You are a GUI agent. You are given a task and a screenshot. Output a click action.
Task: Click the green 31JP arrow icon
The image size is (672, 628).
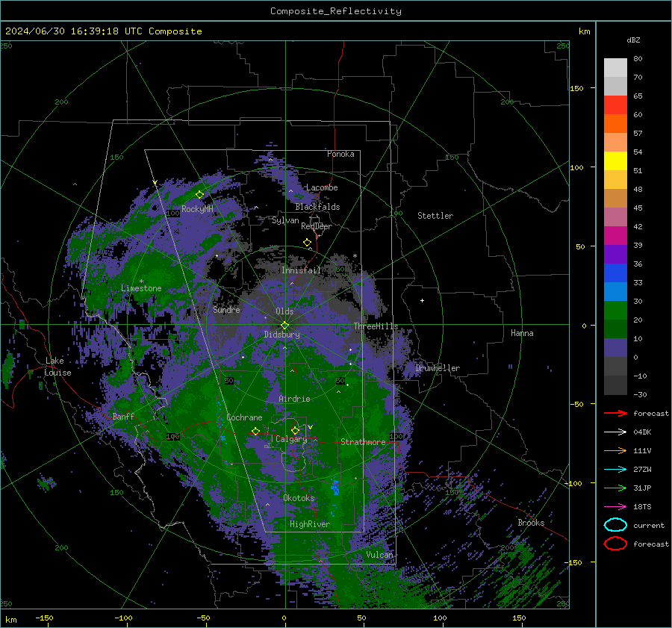point(615,488)
